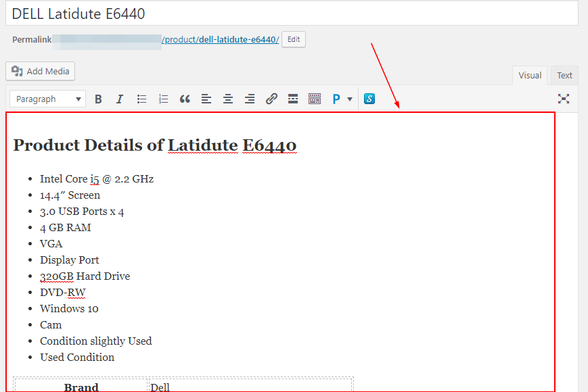Click the product title field DELL Latidute E6440
This screenshot has width=588, height=392.
tap(292, 14)
